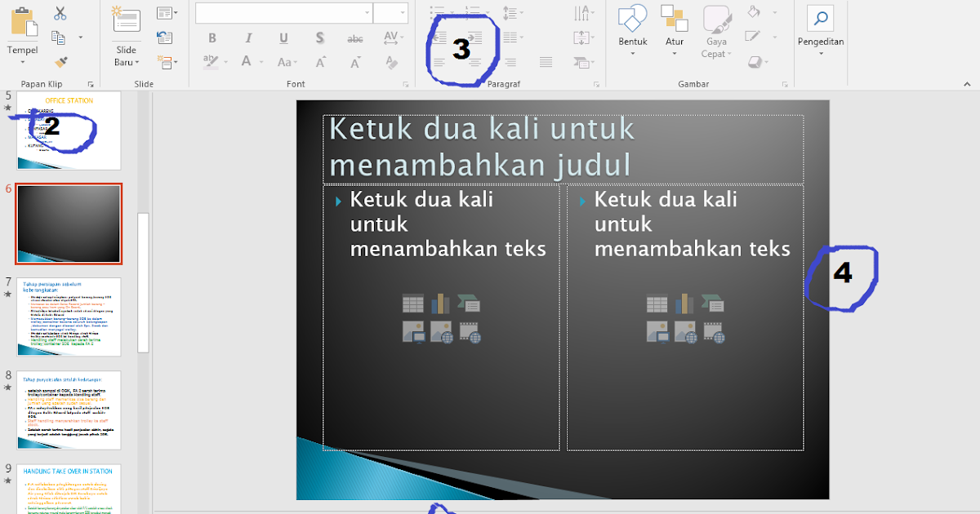Apply Strikethrough formatting to text
This screenshot has height=514, width=980.
[x=354, y=38]
